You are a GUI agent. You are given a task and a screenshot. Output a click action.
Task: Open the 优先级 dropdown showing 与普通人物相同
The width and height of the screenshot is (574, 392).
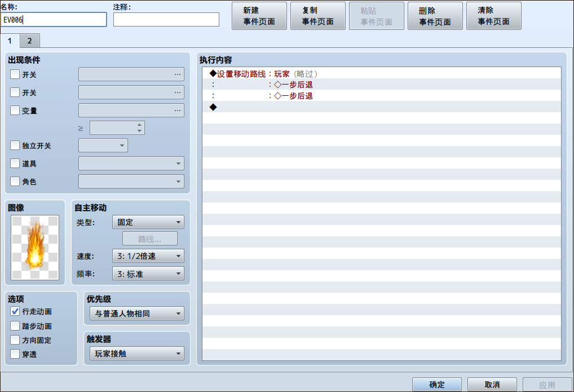point(137,314)
